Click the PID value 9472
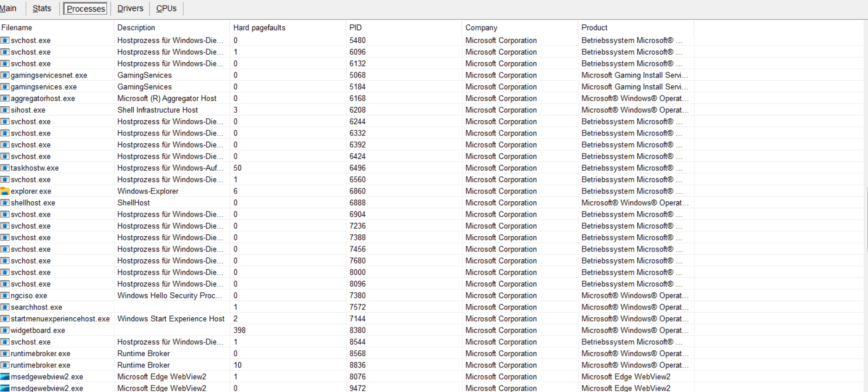 tap(357, 388)
